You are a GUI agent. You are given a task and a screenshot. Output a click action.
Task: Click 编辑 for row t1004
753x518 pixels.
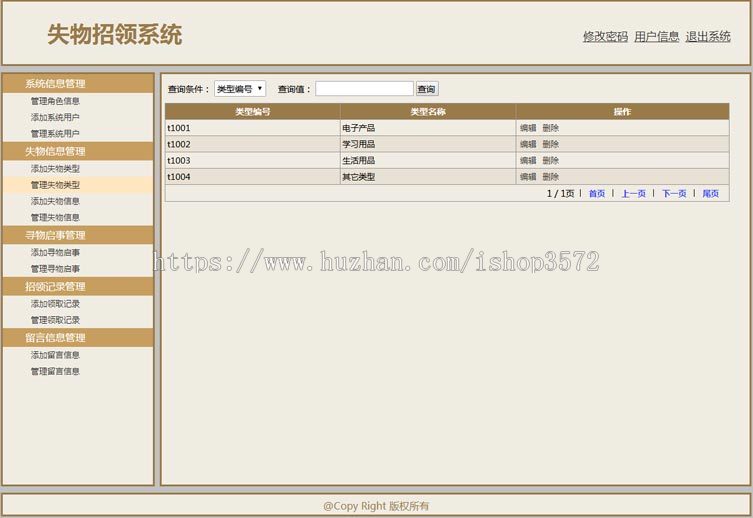click(x=528, y=177)
